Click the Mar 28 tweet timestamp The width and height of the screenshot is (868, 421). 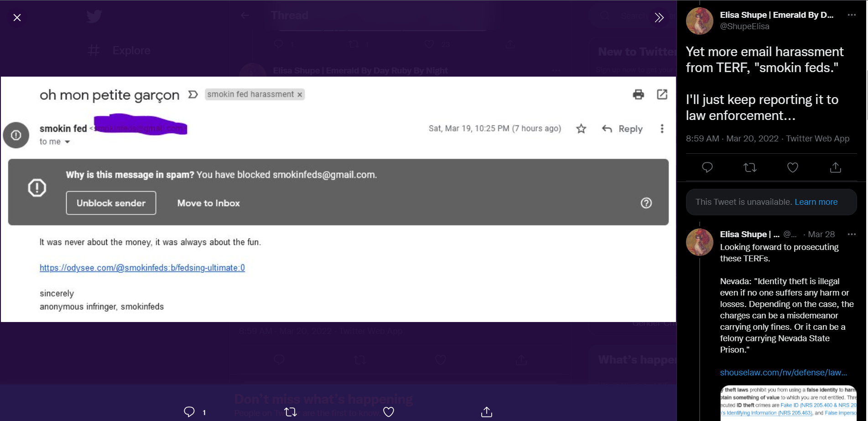[821, 234]
